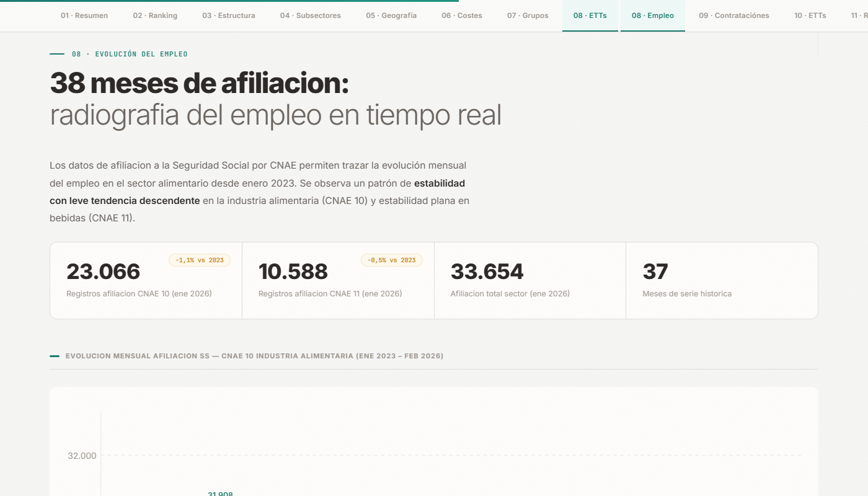Click the label Registros afiliacion CNAE 11
Viewport: 868px width, 496px height.
(330, 294)
